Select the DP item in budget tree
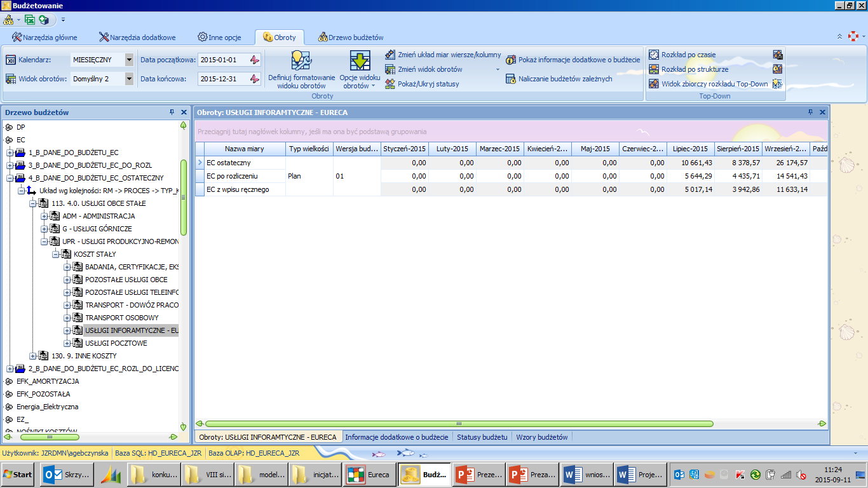 (x=21, y=127)
